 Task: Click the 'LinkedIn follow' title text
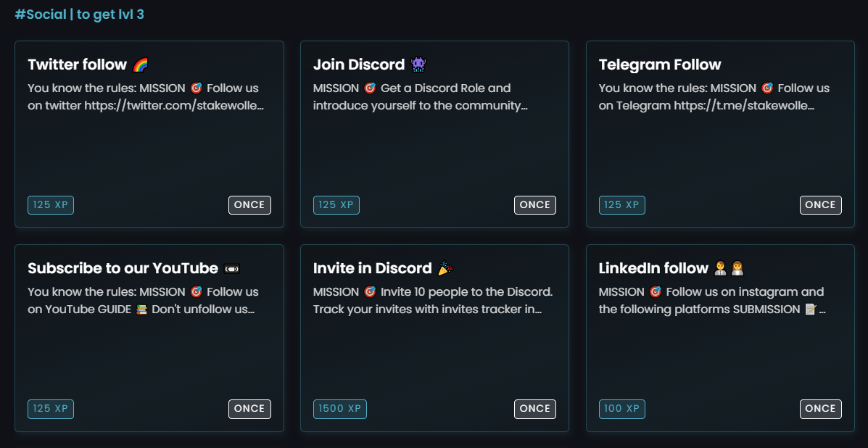point(654,268)
